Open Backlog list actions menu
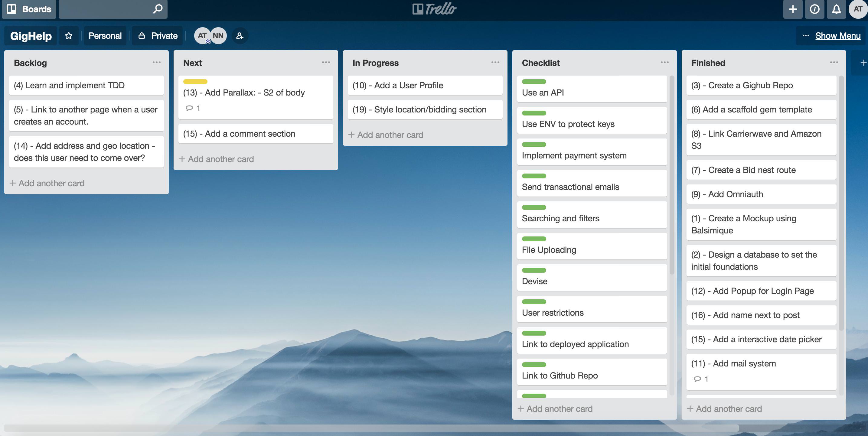Screen dimensions: 868x436 pos(156,63)
